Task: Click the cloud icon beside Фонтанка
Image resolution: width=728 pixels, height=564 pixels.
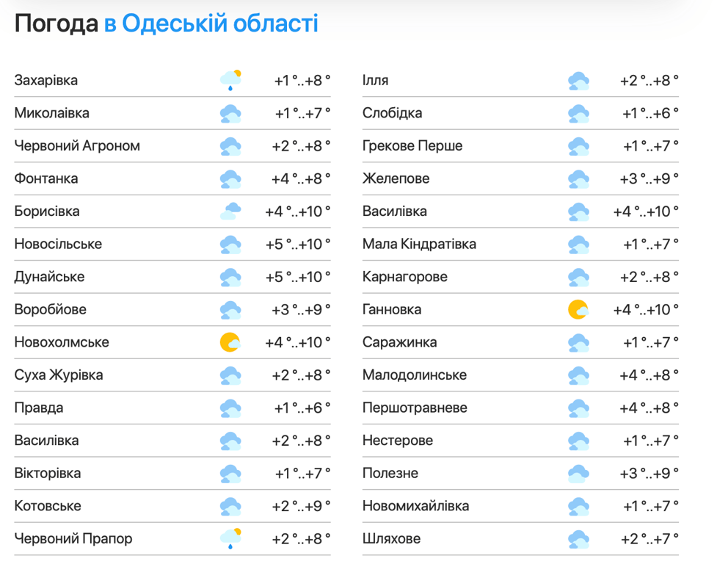Action: (x=230, y=178)
